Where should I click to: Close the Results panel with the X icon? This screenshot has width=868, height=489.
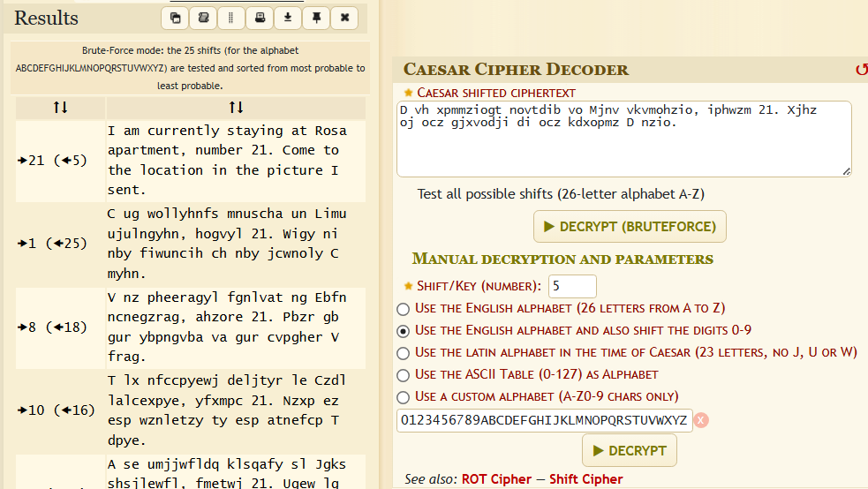point(344,18)
